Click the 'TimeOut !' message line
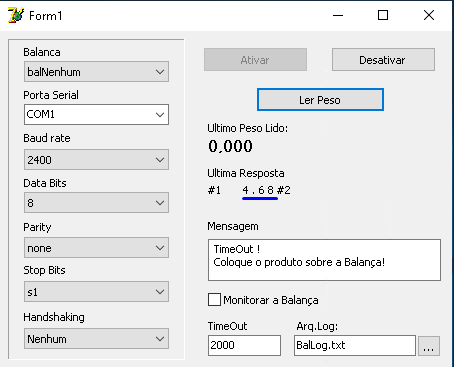454x367 pixels. pyautogui.click(x=237, y=249)
